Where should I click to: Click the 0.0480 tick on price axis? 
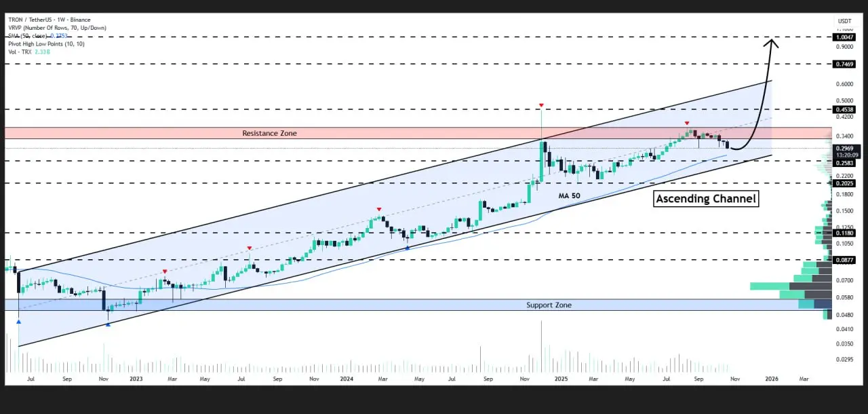(845, 314)
